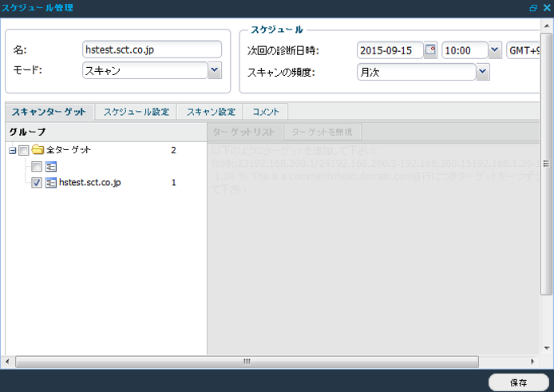The image size is (554, 392).
Task: Check the 全ターゲット checkbox
Action: [24, 150]
